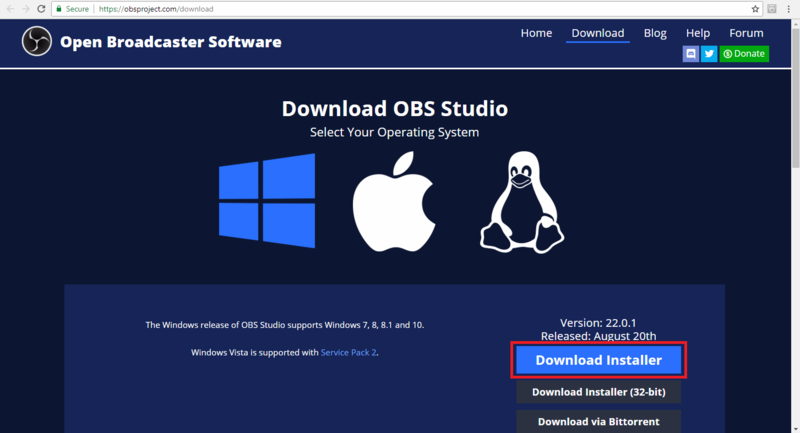Open the Service Pack 2 link
800x433 pixels.
(x=348, y=352)
